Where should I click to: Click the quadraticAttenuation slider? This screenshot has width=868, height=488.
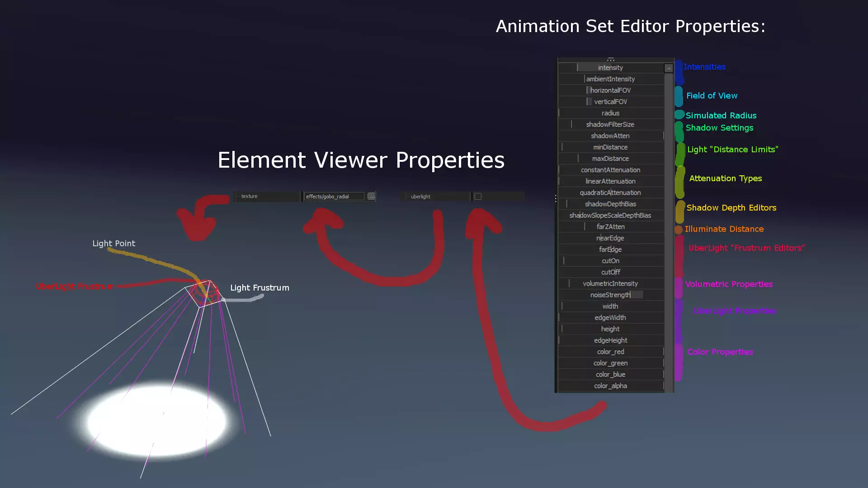point(610,192)
